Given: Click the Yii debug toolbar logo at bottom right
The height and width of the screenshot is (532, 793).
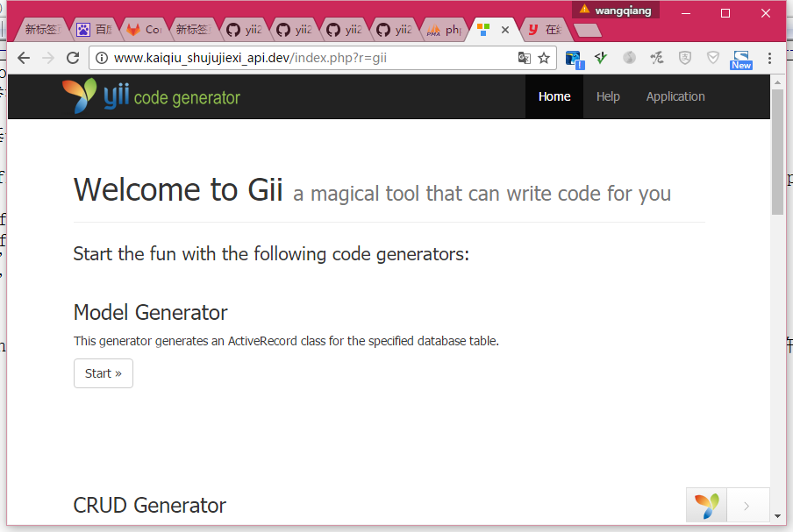Looking at the screenshot, I should tap(706, 505).
